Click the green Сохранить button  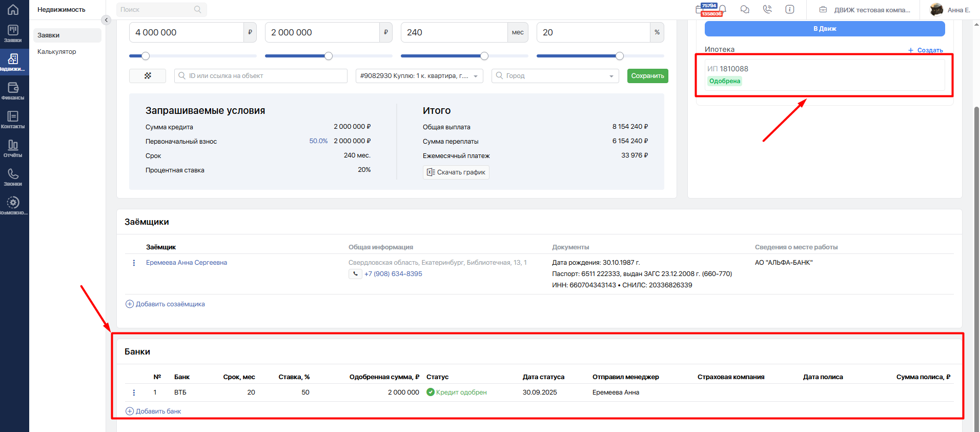click(x=647, y=76)
